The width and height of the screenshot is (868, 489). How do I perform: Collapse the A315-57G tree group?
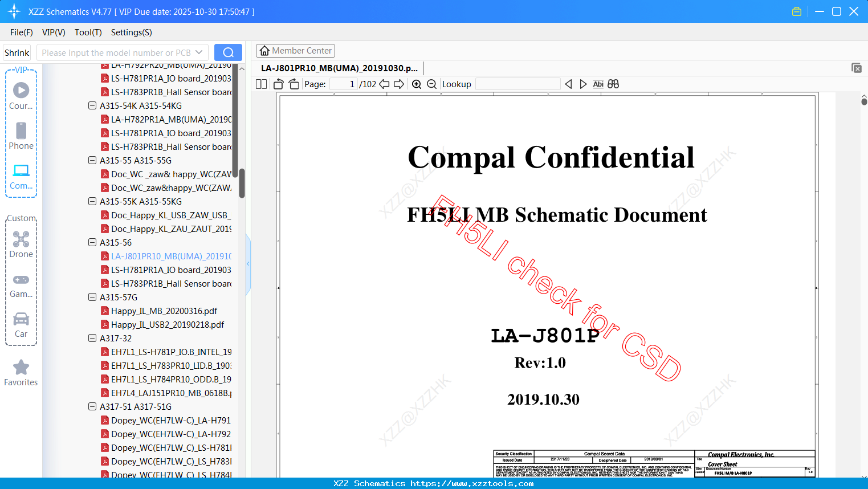click(x=92, y=298)
